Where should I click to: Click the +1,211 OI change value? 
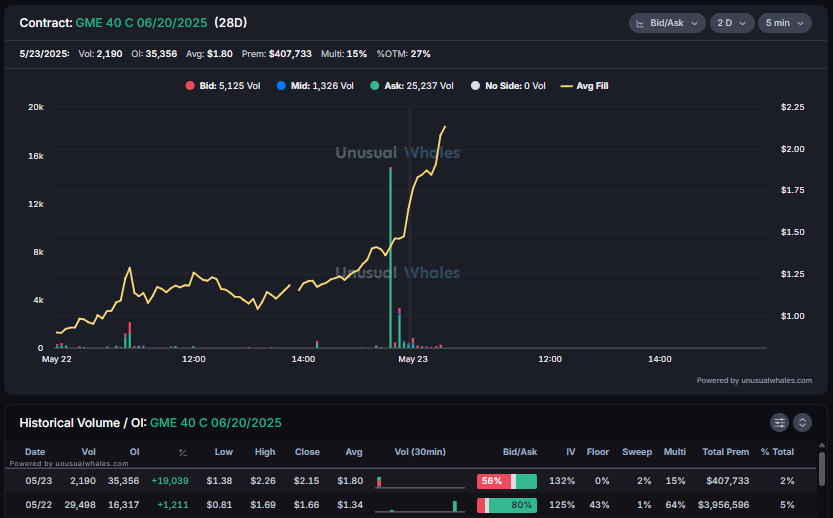click(173, 505)
